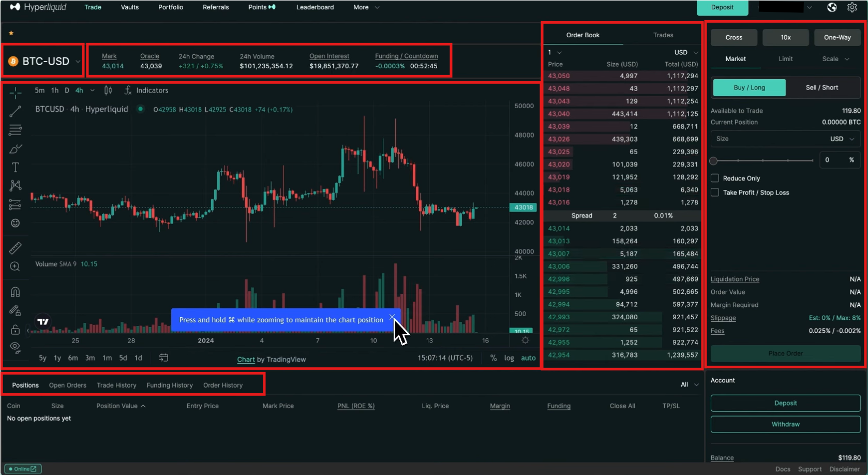The image size is (868, 475).
Task: Select the brush drawing tool
Action: click(x=15, y=149)
